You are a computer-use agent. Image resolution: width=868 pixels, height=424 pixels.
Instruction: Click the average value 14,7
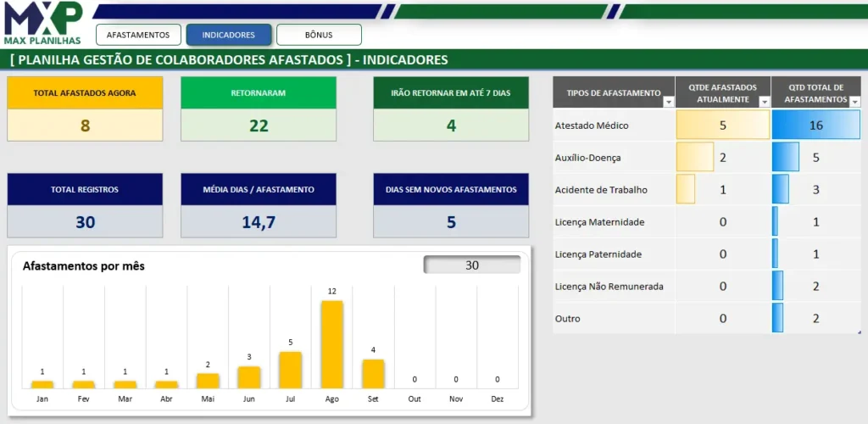(x=259, y=222)
